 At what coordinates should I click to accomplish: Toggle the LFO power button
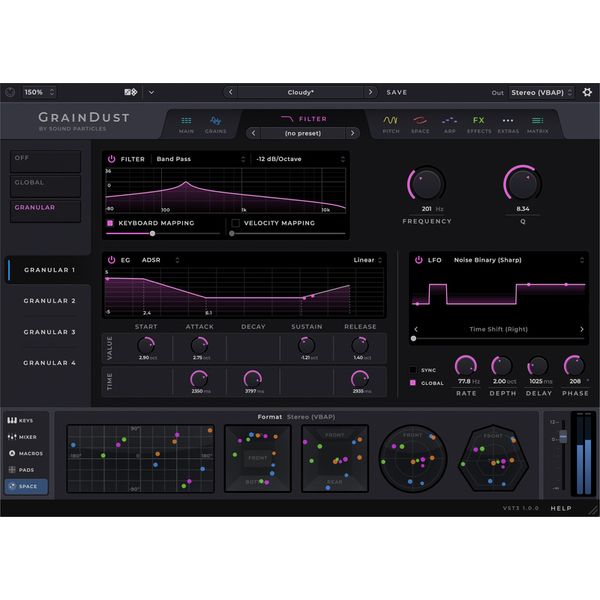(419, 260)
